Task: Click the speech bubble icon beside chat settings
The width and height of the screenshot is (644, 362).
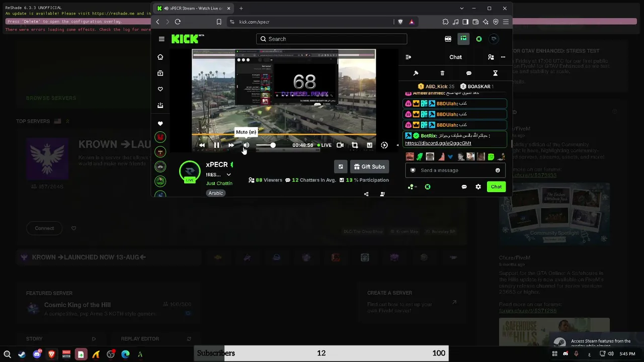Action: (x=464, y=187)
